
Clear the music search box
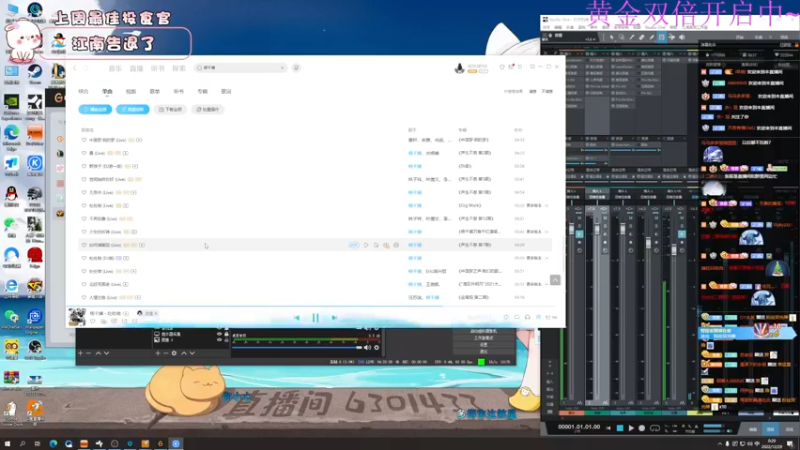[x=283, y=68]
